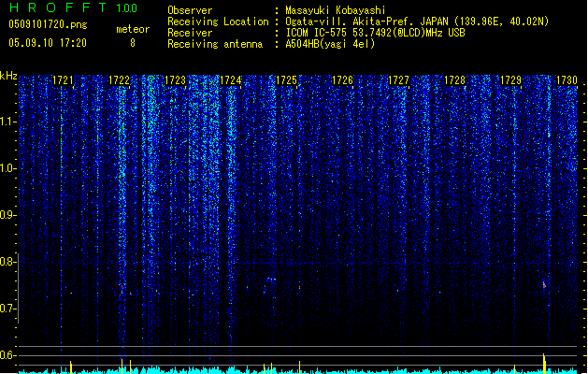
Task: Click the 1722 time marker
Action: coord(119,80)
